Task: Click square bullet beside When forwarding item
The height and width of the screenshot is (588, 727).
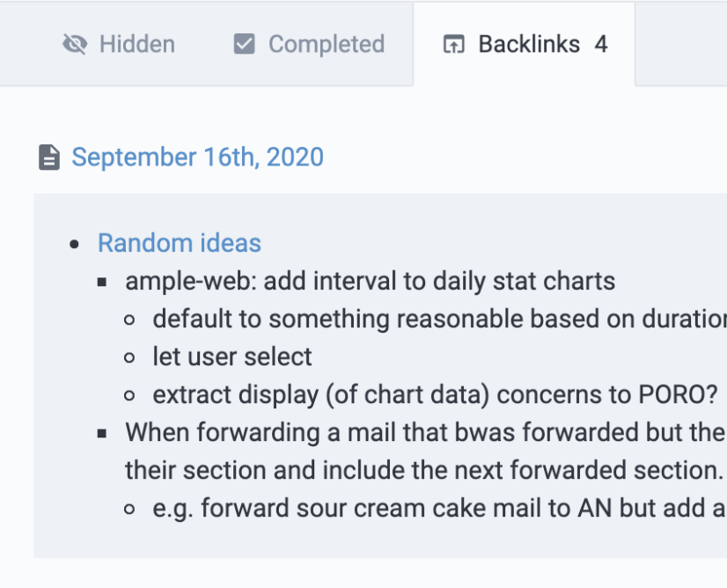Action: 102,434
